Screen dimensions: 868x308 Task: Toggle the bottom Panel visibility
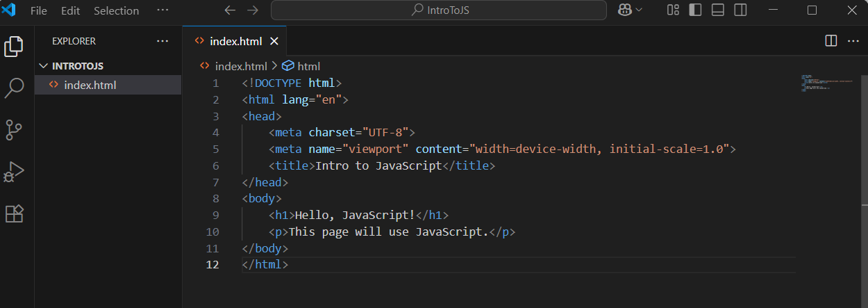(x=718, y=10)
